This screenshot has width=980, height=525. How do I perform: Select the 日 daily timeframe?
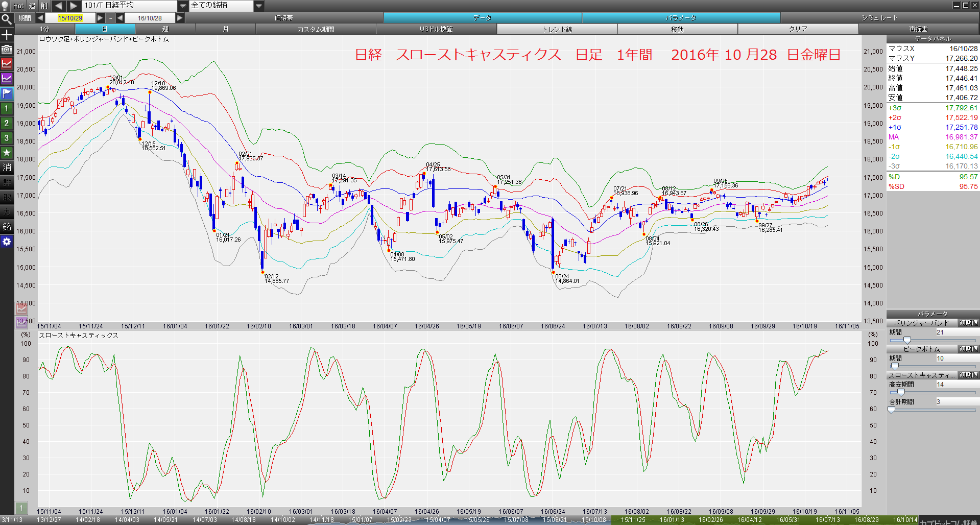pyautogui.click(x=105, y=29)
